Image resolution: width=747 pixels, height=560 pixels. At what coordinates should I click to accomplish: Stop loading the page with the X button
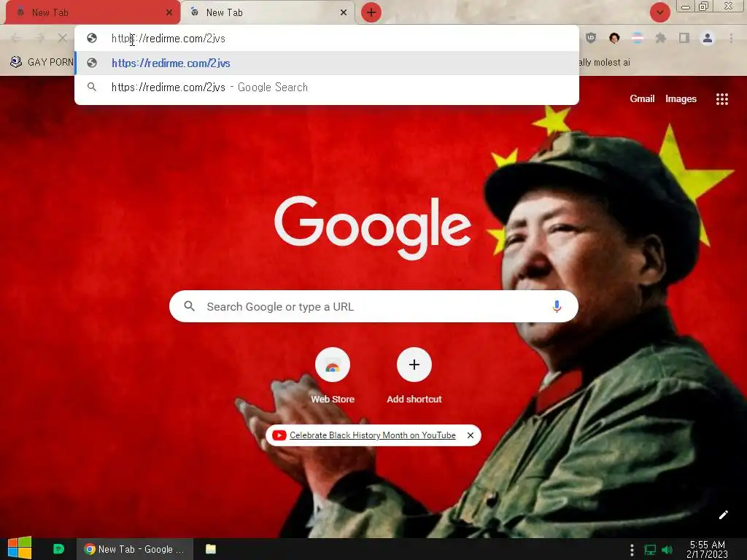coord(63,38)
